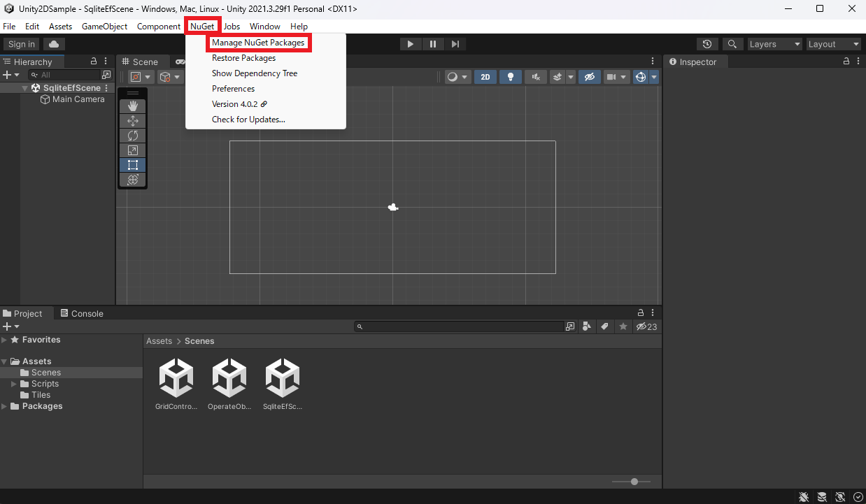Click three-dot menu on SqliteEfScene row
This screenshot has height=504, width=866.
point(107,88)
